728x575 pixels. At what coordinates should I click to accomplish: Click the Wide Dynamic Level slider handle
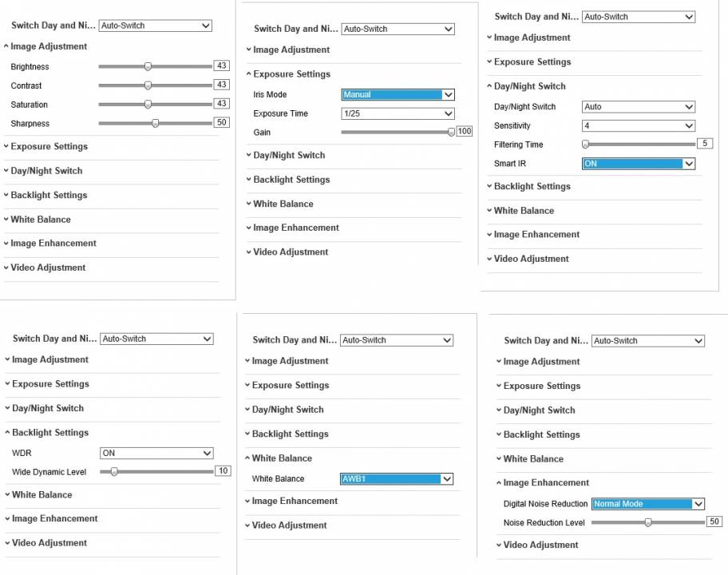tap(114, 472)
